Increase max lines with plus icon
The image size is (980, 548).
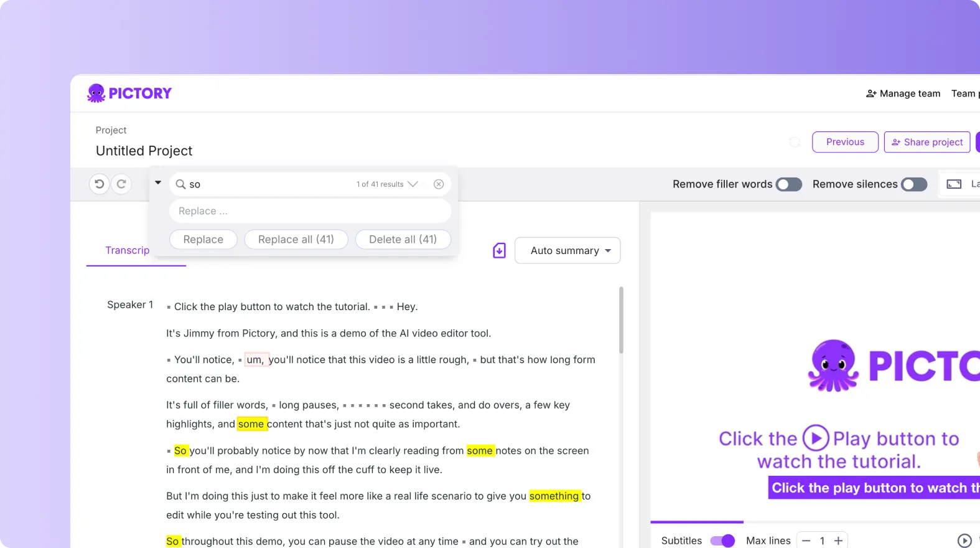838,541
